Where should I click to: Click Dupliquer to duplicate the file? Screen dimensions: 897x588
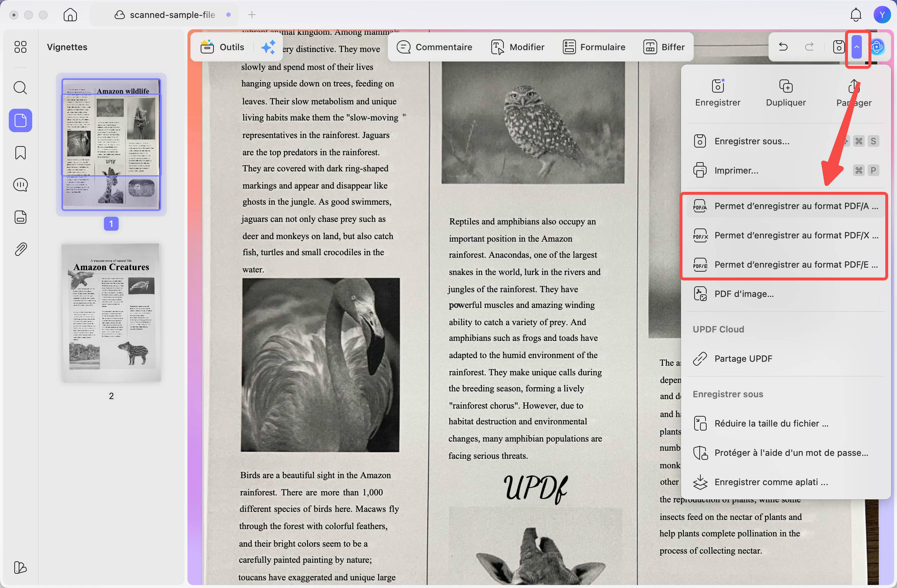786,93
